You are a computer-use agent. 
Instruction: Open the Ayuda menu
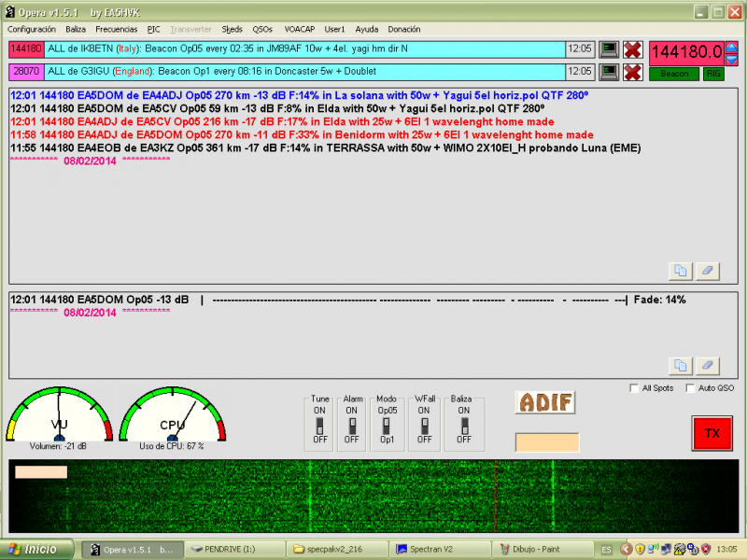367,30
